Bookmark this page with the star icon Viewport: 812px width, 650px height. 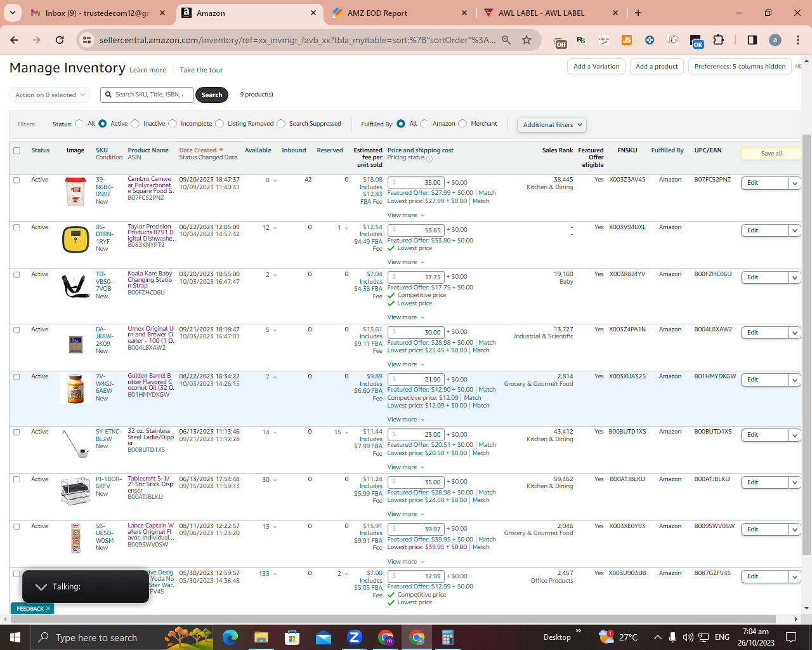pos(527,40)
